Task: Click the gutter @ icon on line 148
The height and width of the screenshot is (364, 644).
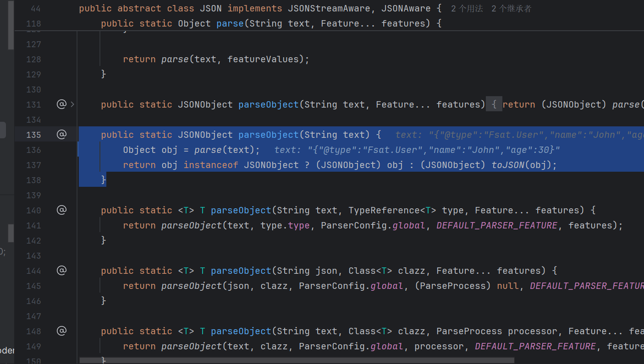Action: pos(61,331)
